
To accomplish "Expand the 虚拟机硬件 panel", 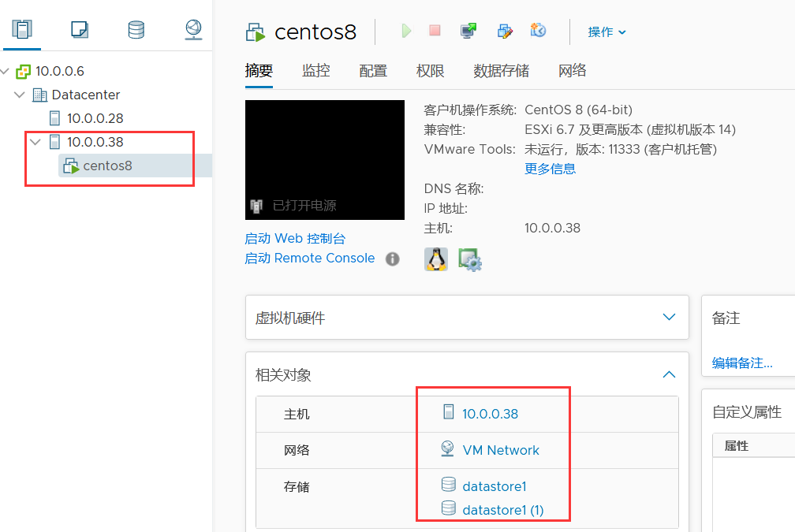I will coord(669,318).
